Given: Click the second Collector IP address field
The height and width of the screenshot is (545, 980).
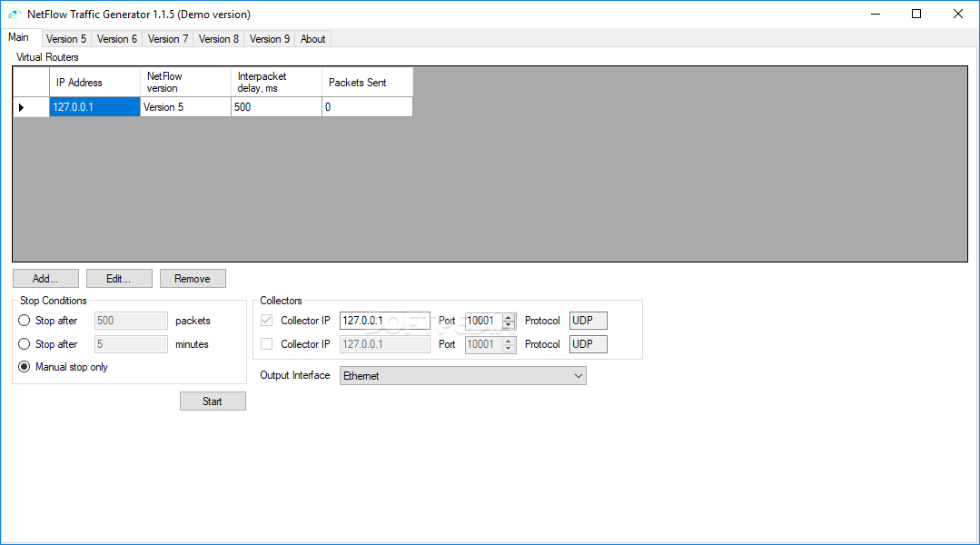Looking at the screenshot, I should point(385,344).
